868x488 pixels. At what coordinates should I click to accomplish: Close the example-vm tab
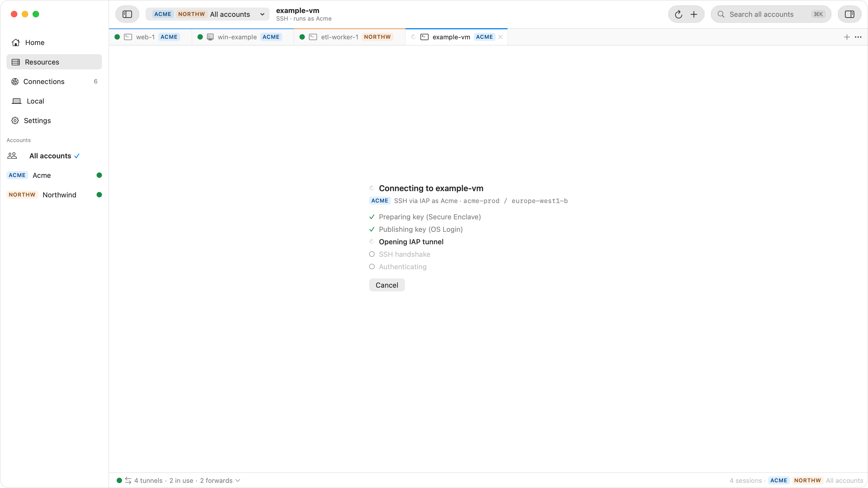coord(500,37)
